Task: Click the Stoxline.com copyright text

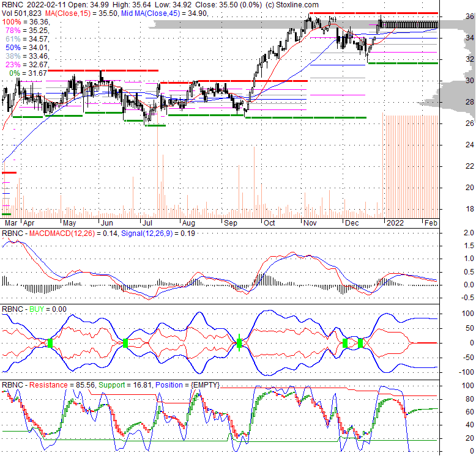Action: pyautogui.click(x=292, y=5)
